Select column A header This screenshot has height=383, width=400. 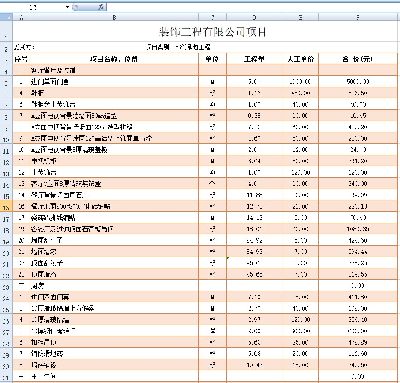(22, 17)
